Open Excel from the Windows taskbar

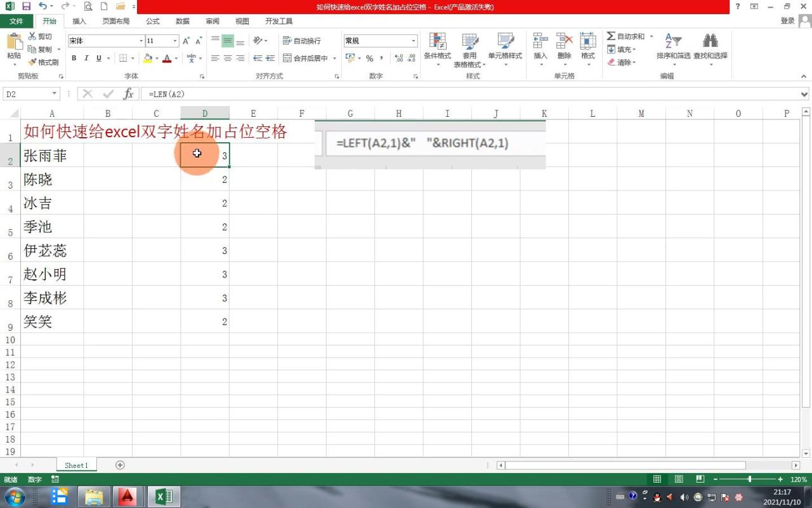click(164, 496)
